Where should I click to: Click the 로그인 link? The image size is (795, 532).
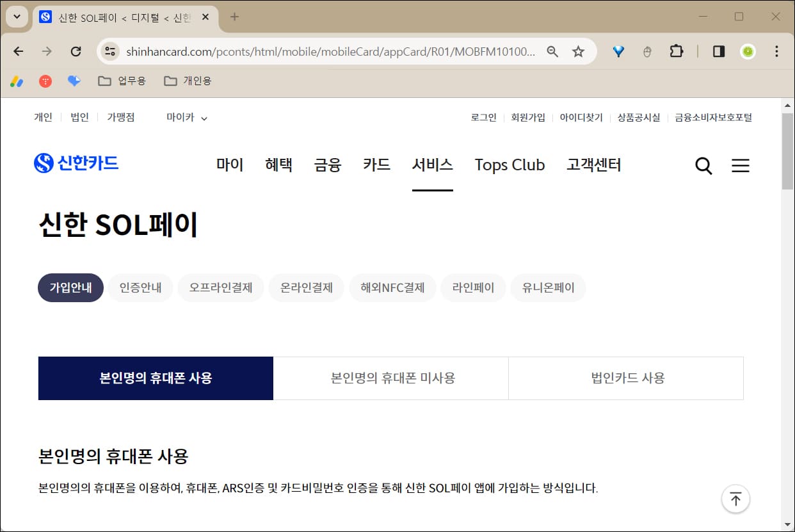483,117
